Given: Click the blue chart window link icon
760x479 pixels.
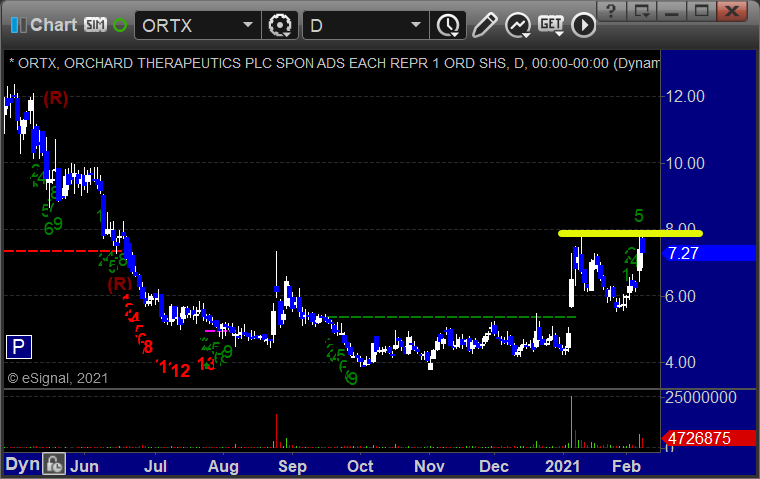Looking at the screenshot, I should 18,25.
